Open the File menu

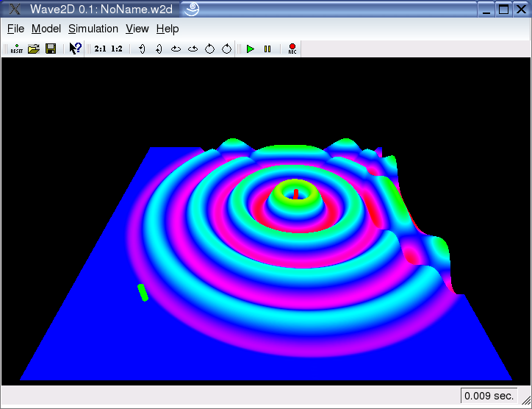15,29
